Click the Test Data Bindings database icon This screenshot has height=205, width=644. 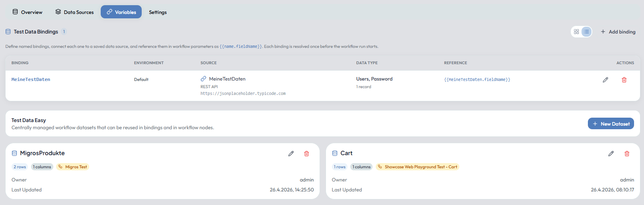8,32
